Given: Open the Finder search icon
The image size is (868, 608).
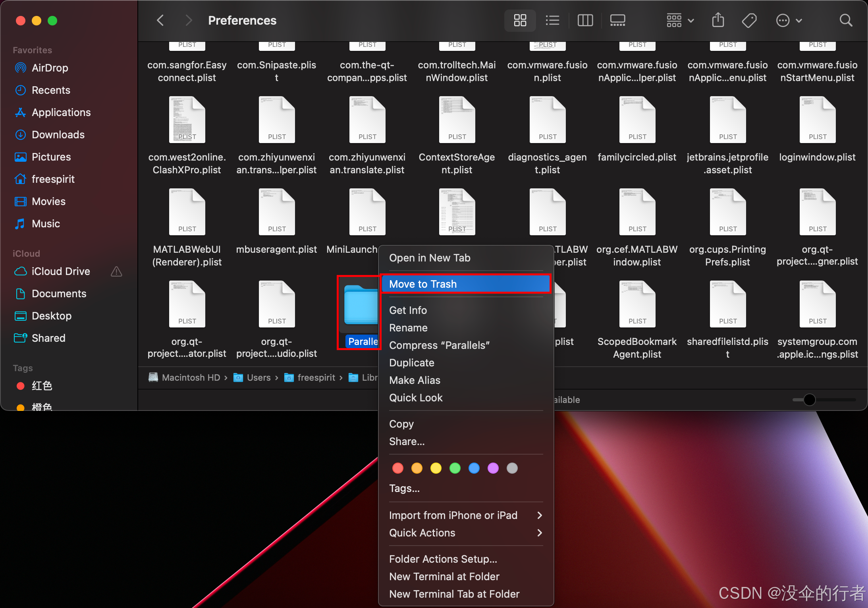Looking at the screenshot, I should (x=846, y=20).
